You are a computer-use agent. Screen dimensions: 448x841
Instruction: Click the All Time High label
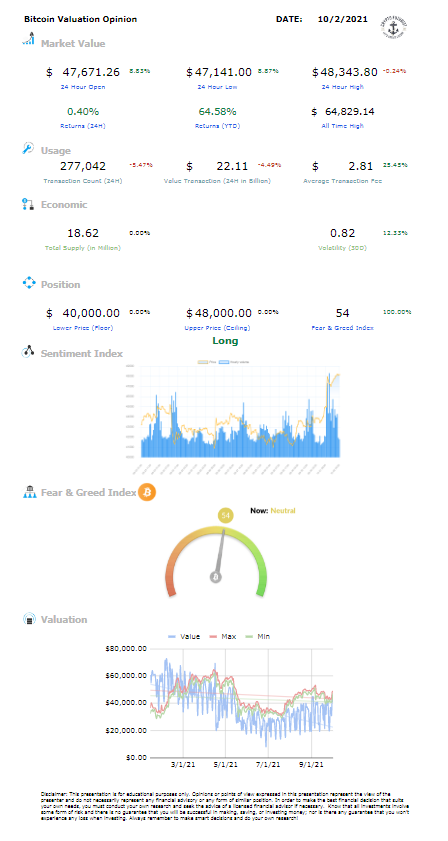[x=343, y=126]
